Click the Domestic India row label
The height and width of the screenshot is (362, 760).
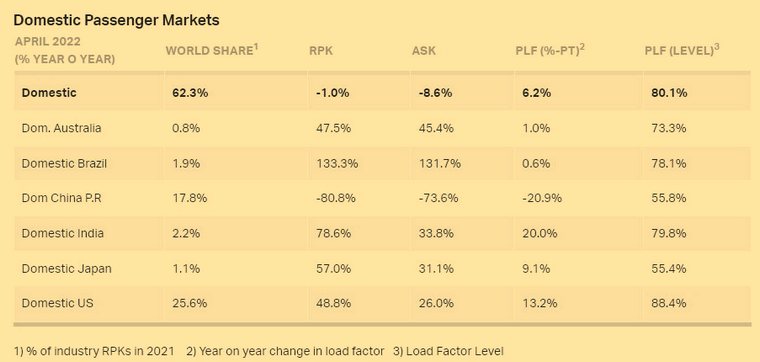pos(63,233)
